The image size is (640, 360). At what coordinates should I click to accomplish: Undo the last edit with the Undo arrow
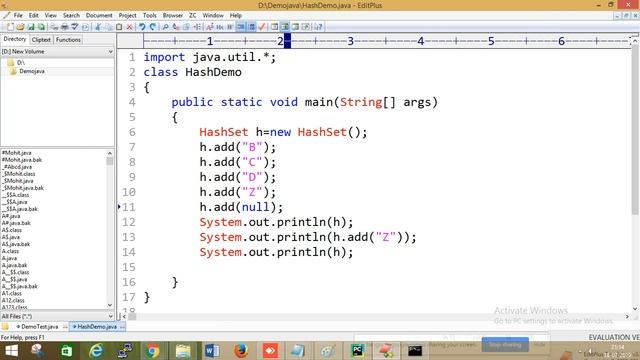pos(142,27)
